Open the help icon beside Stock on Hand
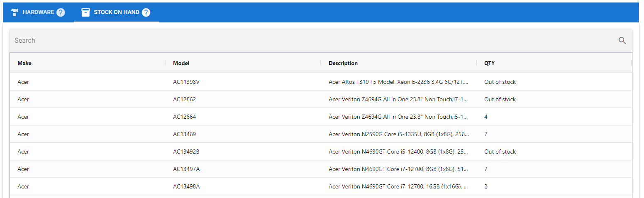The height and width of the screenshot is (198, 644). pyautogui.click(x=146, y=12)
